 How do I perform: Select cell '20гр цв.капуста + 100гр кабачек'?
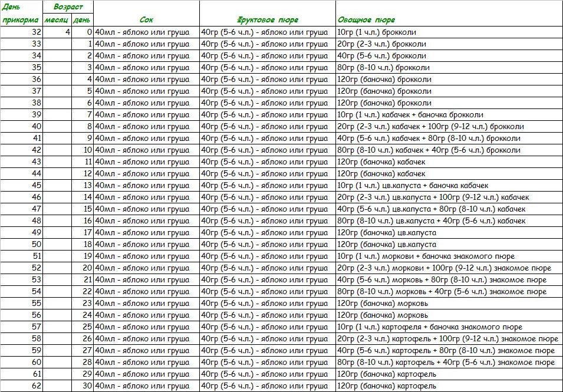pos(449,197)
